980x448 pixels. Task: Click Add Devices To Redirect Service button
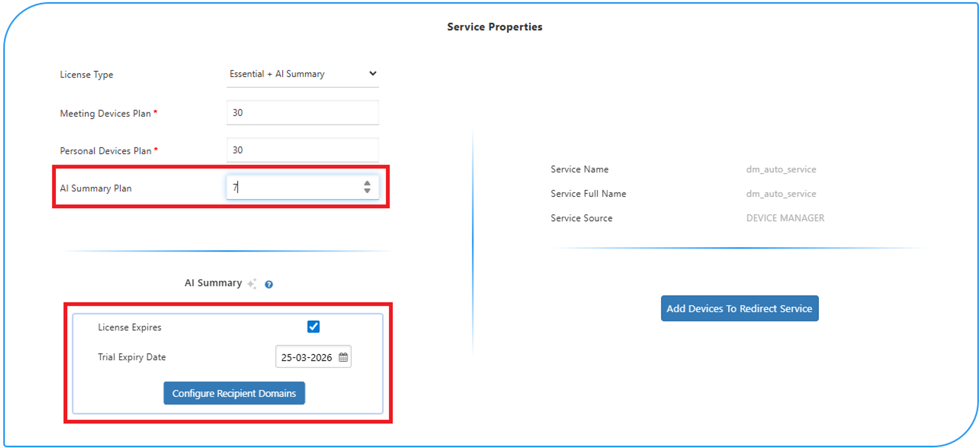[739, 309]
